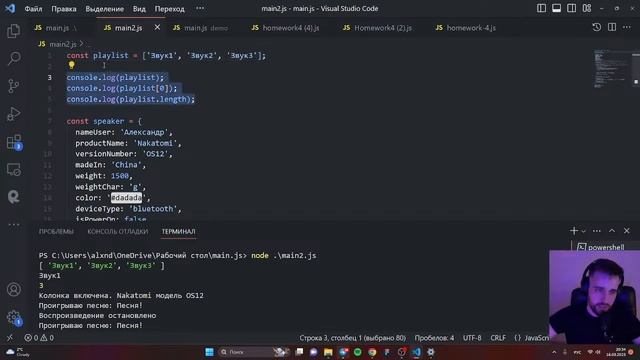Image resolution: width=640 pixels, height=360 pixels.
Task: Click line number 3 in the gutter
Action: pyautogui.click(x=49, y=77)
